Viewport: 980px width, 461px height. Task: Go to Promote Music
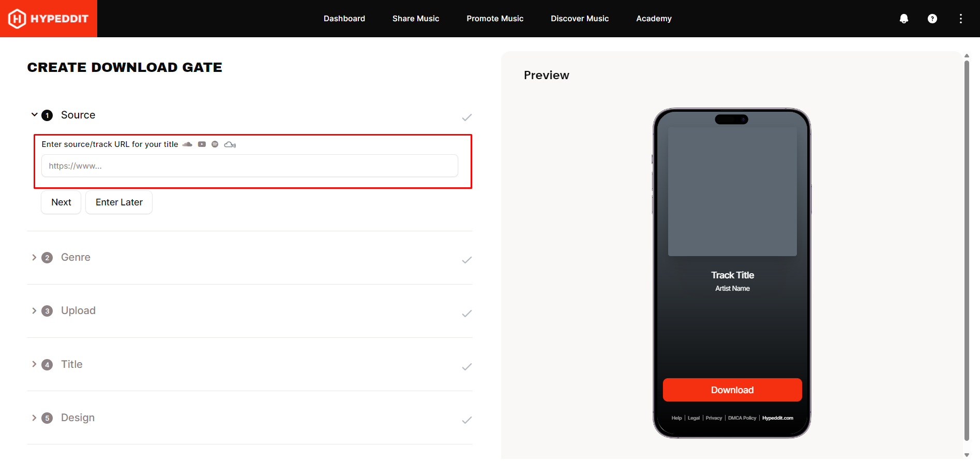pyautogui.click(x=495, y=19)
